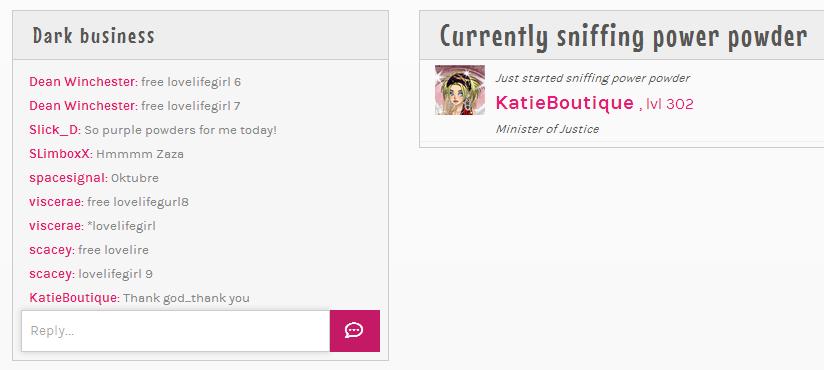Click scacey name beside free lovelire

tap(50, 250)
